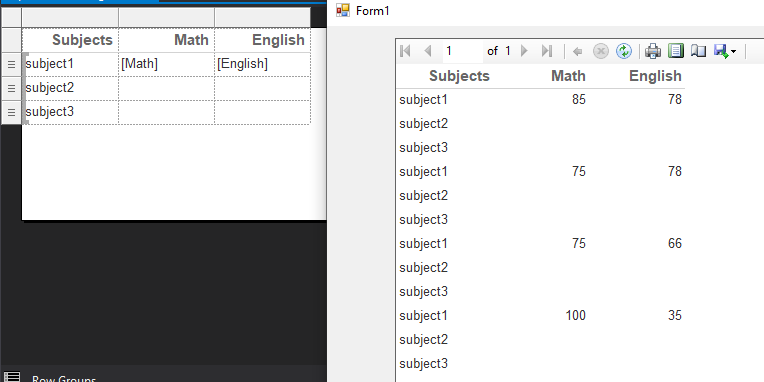Click the Math header in report viewer
764x382 pixels.
click(x=568, y=76)
